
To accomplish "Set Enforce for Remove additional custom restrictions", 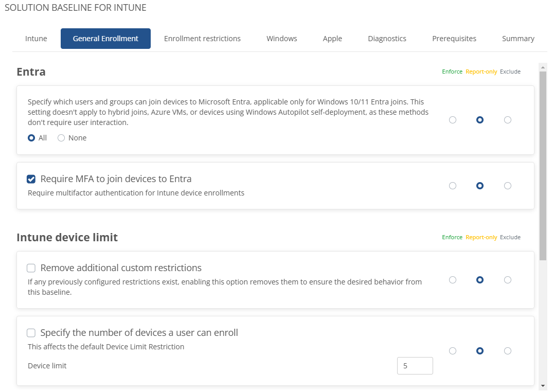I will click(453, 280).
